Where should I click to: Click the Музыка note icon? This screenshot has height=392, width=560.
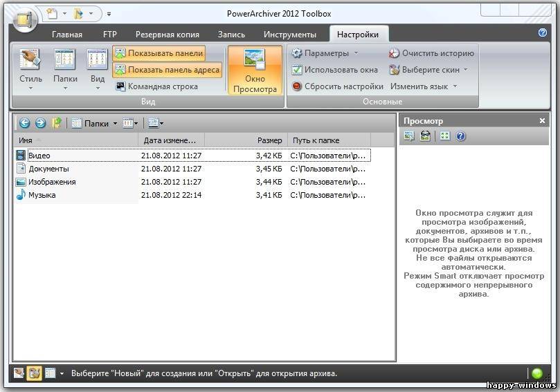point(21,195)
